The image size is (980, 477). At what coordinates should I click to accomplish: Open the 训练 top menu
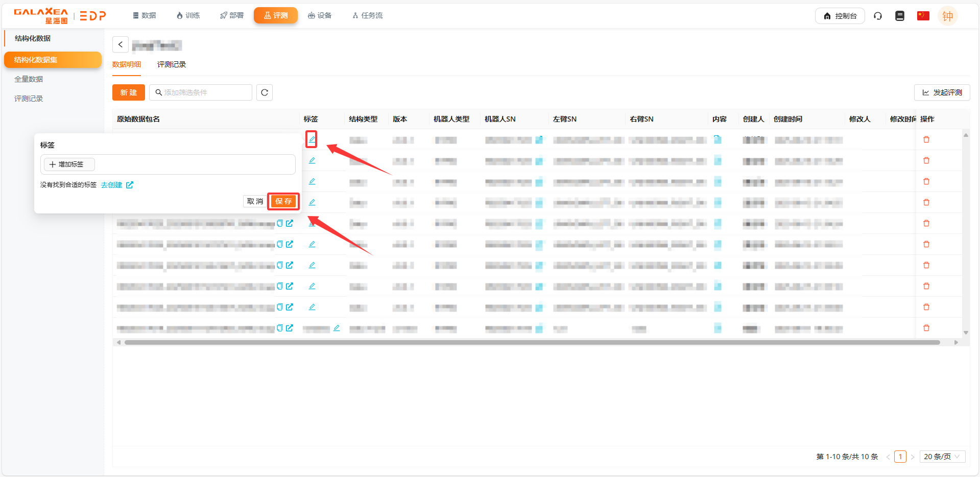[188, 16]
